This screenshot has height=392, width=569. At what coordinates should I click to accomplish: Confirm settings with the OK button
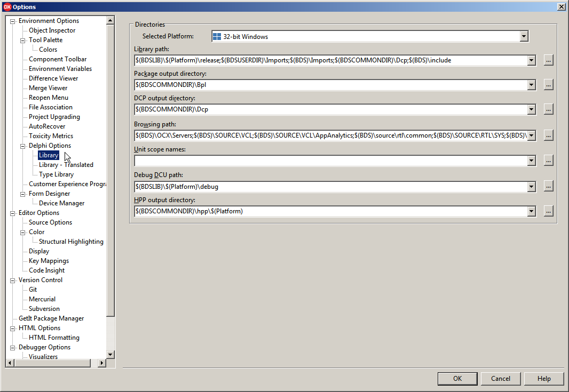coord(457,379)
